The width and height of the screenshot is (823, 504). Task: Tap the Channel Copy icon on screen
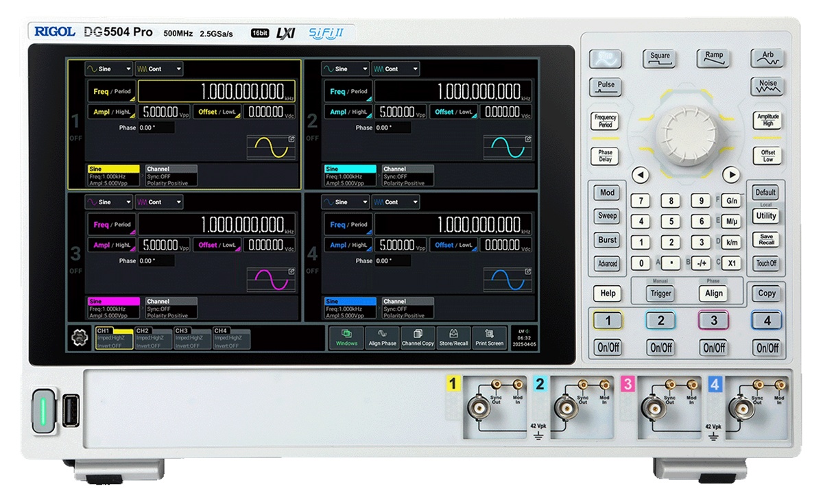[418, 338]
